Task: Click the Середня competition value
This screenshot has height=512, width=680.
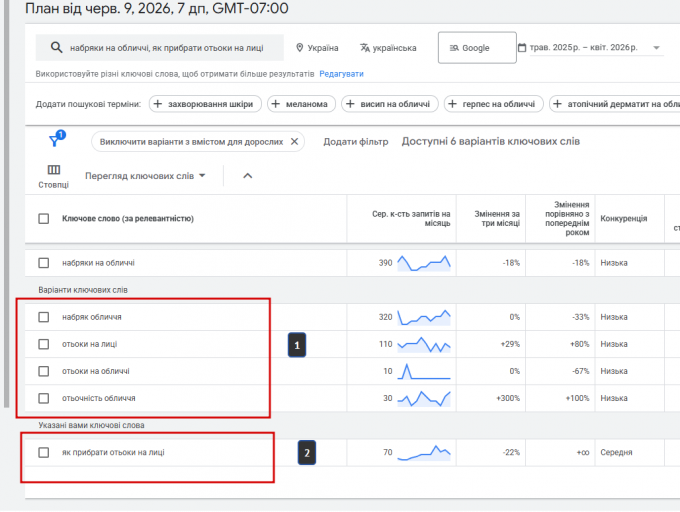Action: coord(616,452)
